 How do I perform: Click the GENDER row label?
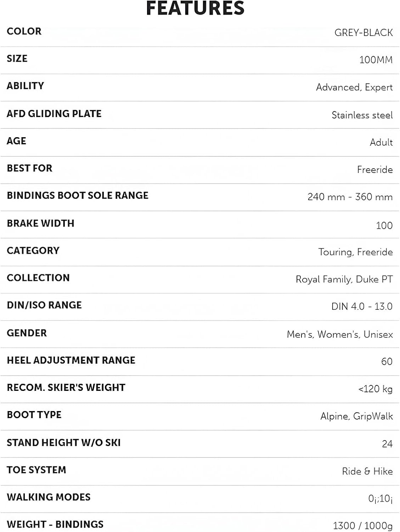[27, 333]
